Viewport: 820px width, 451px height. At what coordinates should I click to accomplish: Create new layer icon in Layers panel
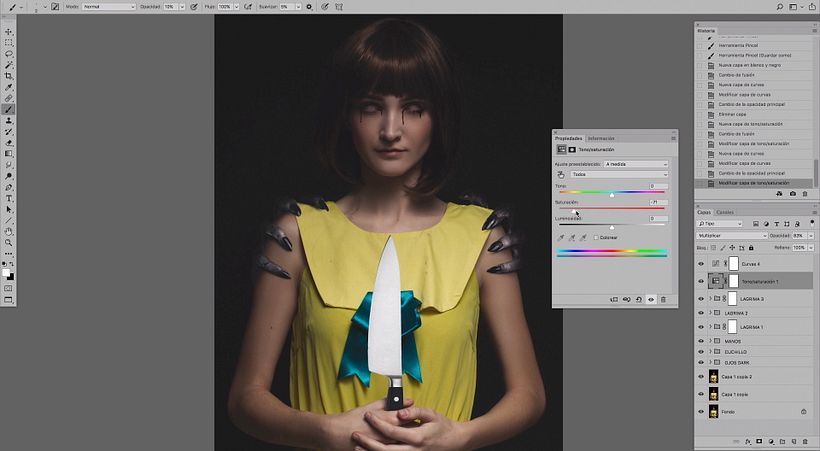[x=794, y=442]
